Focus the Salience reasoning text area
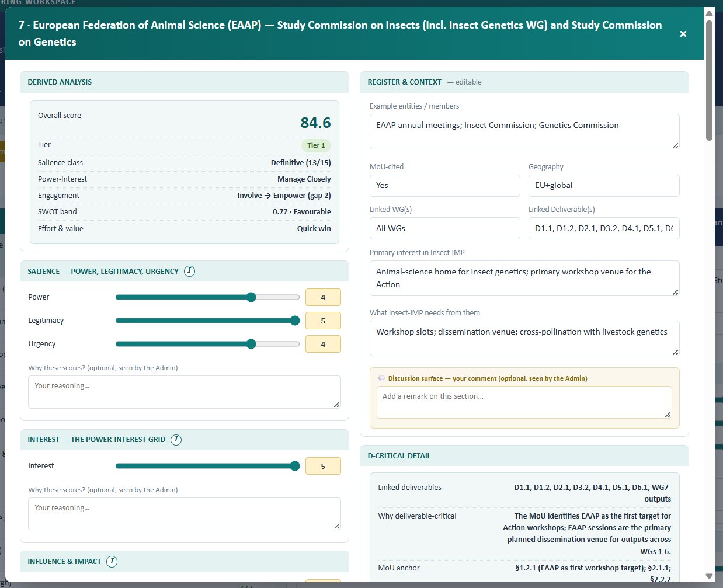This screenshot has height=588, width=723. tap(185, 392)
